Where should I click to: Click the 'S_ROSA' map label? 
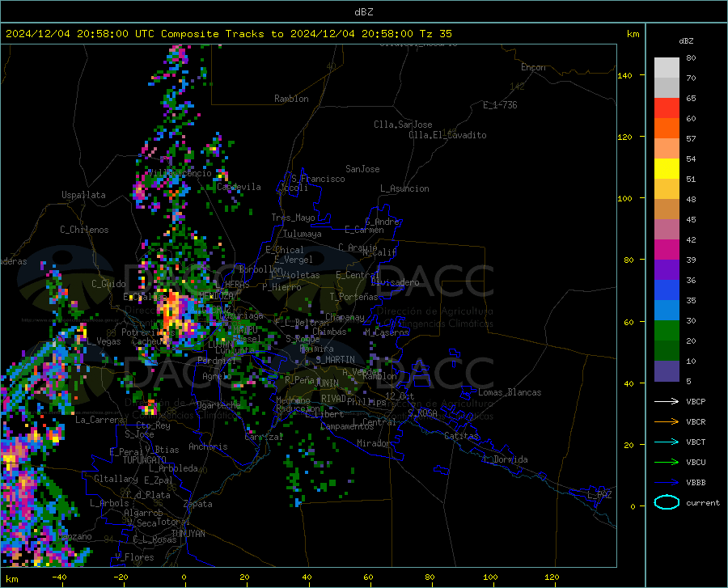(x=422, y=412)
